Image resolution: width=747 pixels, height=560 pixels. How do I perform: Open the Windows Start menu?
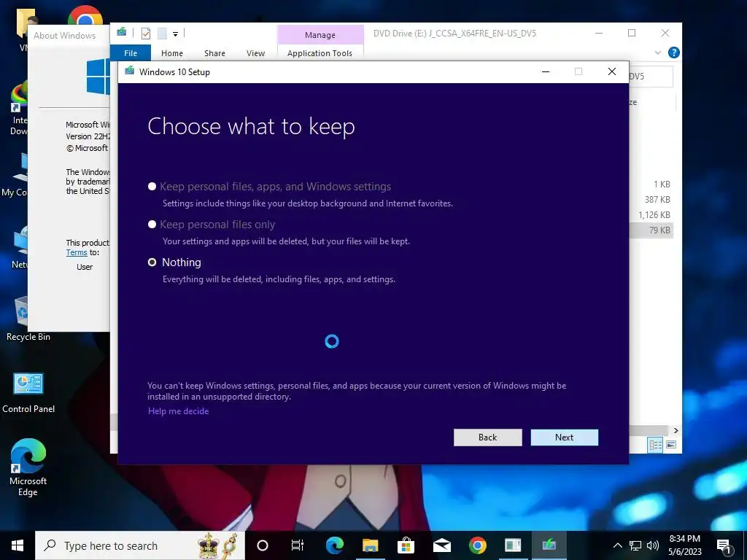click(x=18, y=545)
